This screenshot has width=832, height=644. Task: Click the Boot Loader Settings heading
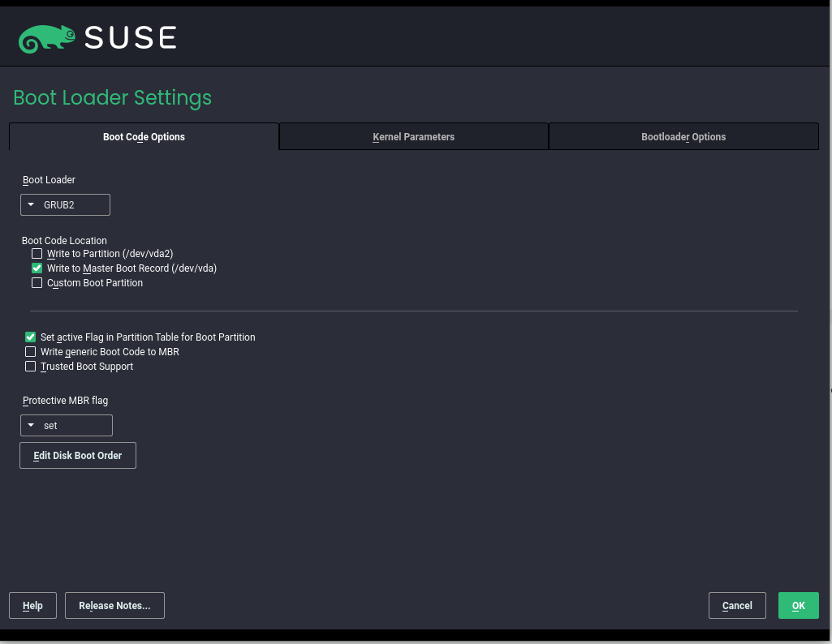pyautogui.click(x=113, y=98)
